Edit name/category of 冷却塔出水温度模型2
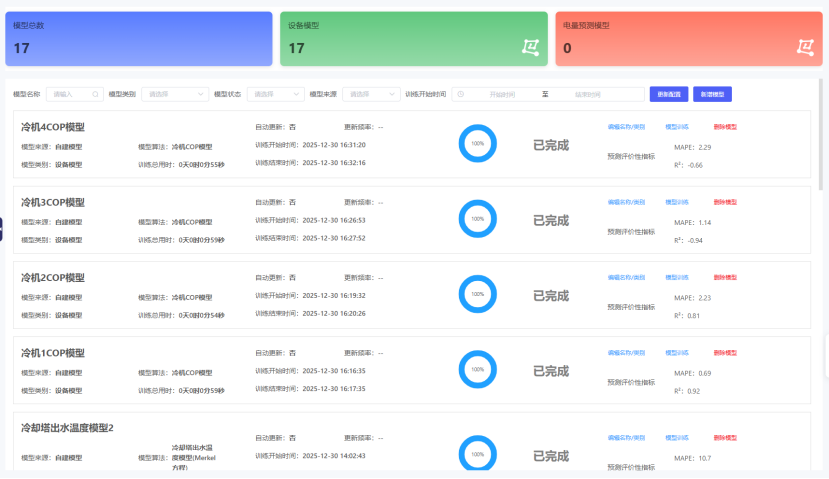The width and height of the screenshot is (829, 479). click(626, 438)
